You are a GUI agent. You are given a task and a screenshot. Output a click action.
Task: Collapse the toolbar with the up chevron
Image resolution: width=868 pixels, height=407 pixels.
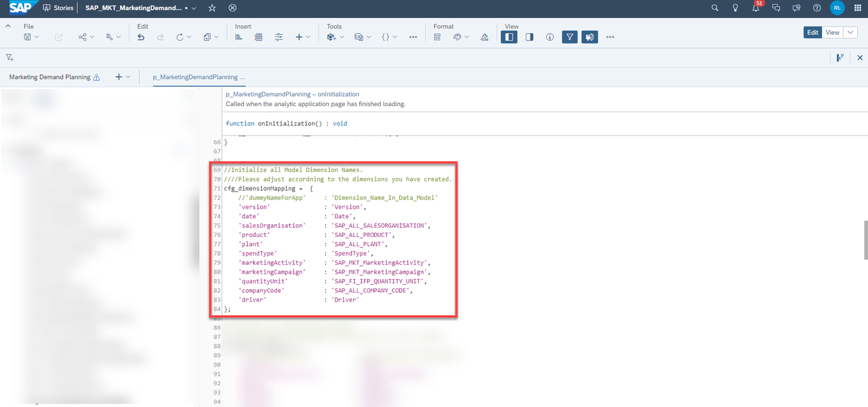8,27
